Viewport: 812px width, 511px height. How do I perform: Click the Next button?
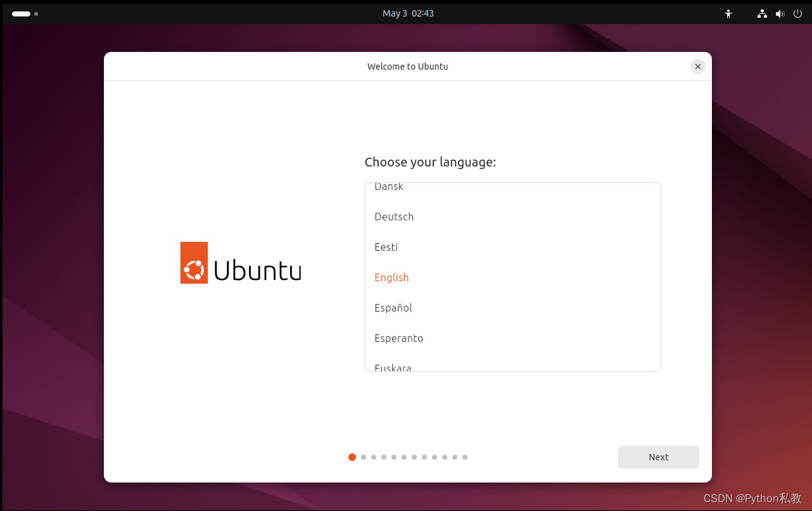(x=659, y=457)
